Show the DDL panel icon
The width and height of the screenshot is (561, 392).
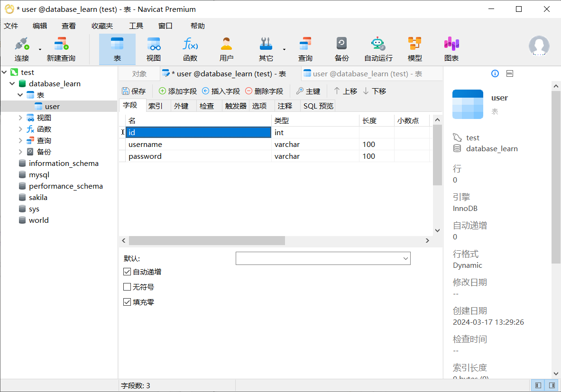pos(510,73)
